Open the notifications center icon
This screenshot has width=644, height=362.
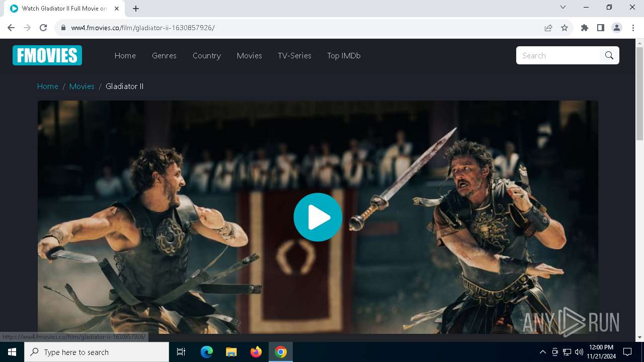click(627, 352)
